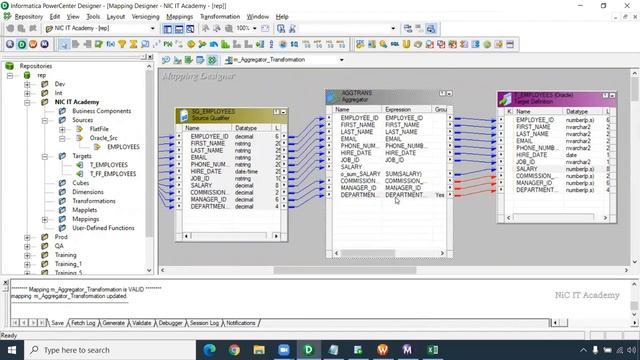Toggle the Navigator window view icon

point(167,29)
